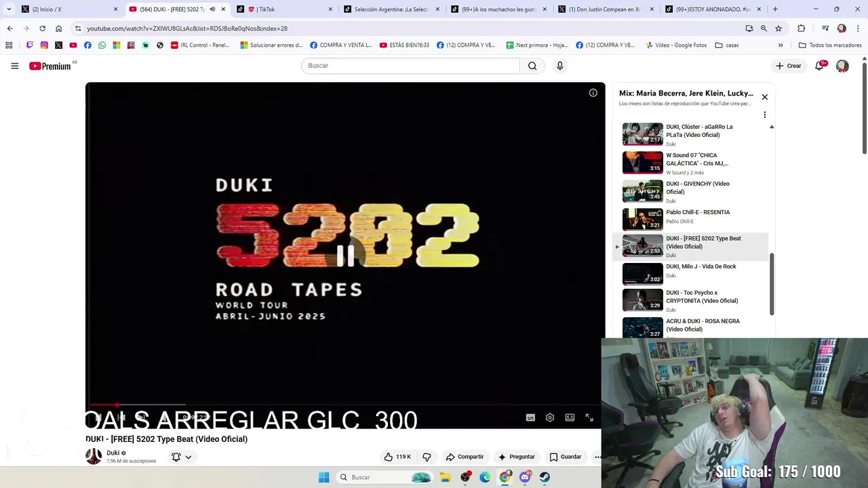Expand the hidden bookmarks chevron
The image size is (868, 488).
(781, 45)
